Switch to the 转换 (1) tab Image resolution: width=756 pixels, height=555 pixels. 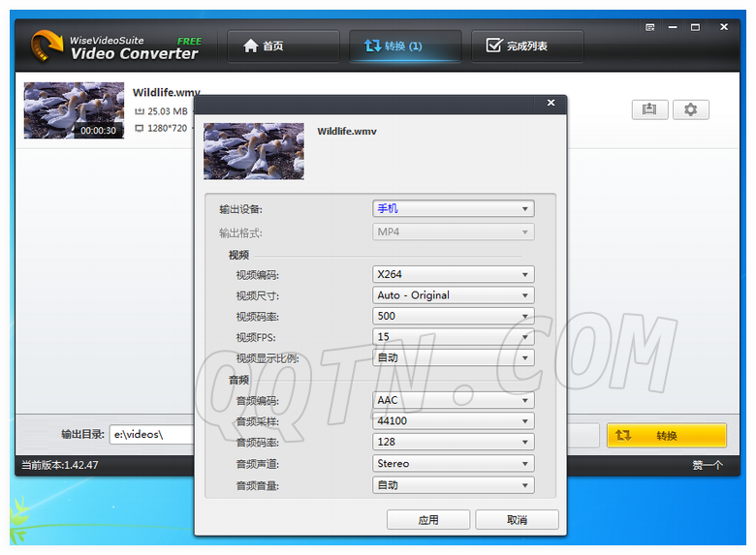point(405,46)
